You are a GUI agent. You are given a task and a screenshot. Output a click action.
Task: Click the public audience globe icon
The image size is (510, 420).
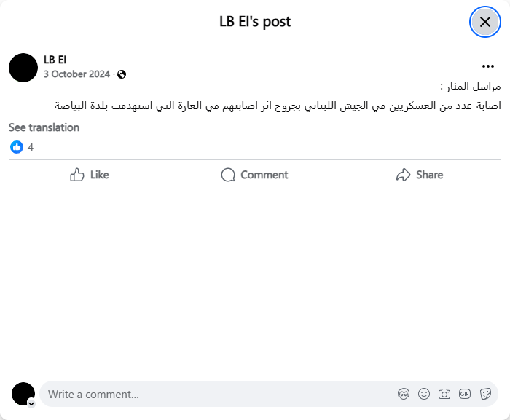(x=122, y=74)
